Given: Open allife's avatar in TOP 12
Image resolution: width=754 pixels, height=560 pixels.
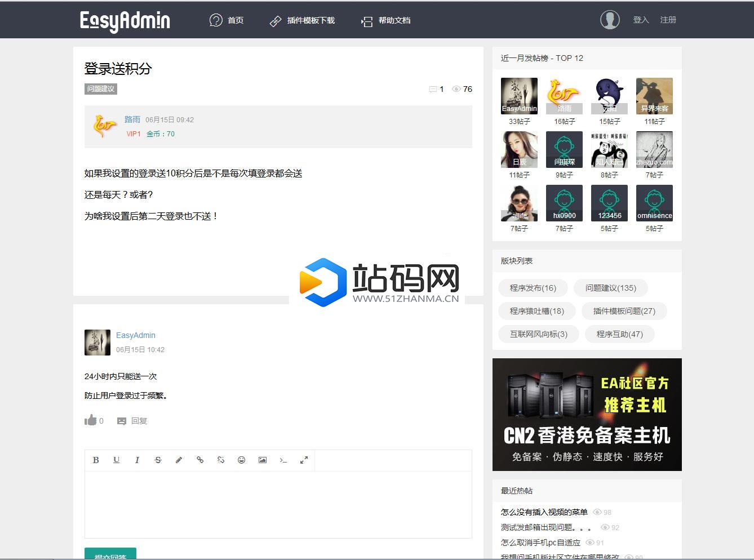Looking at the screenshot, I should pyautogui.click(x=519, y=203).
